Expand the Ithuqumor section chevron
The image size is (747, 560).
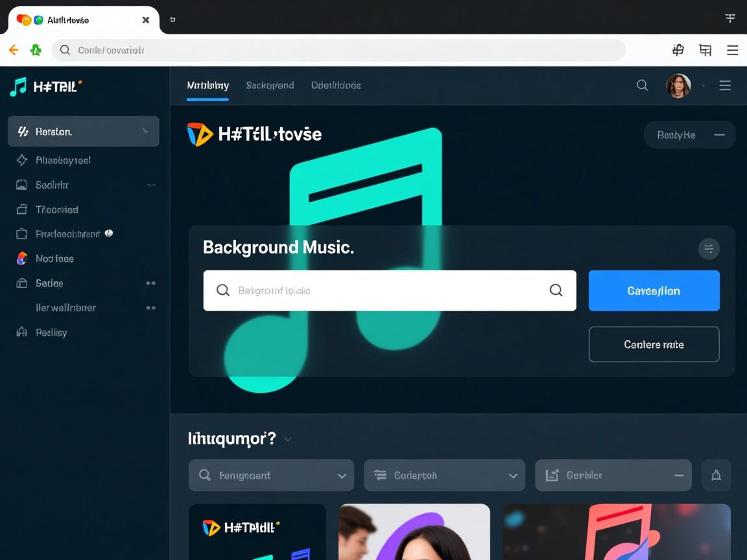coord(288,439)
